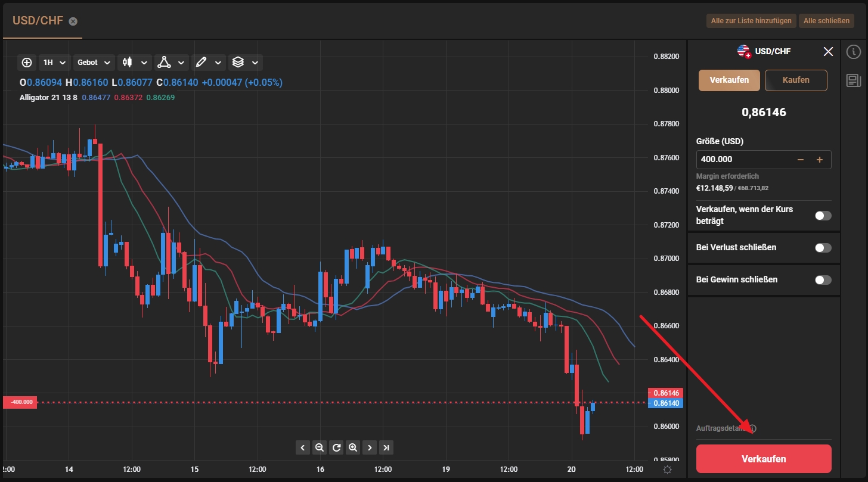Viewport: 868px width, 482px height.
Task: Expand the 1H timeframe dropdown
Action: (x=54, y=62)
